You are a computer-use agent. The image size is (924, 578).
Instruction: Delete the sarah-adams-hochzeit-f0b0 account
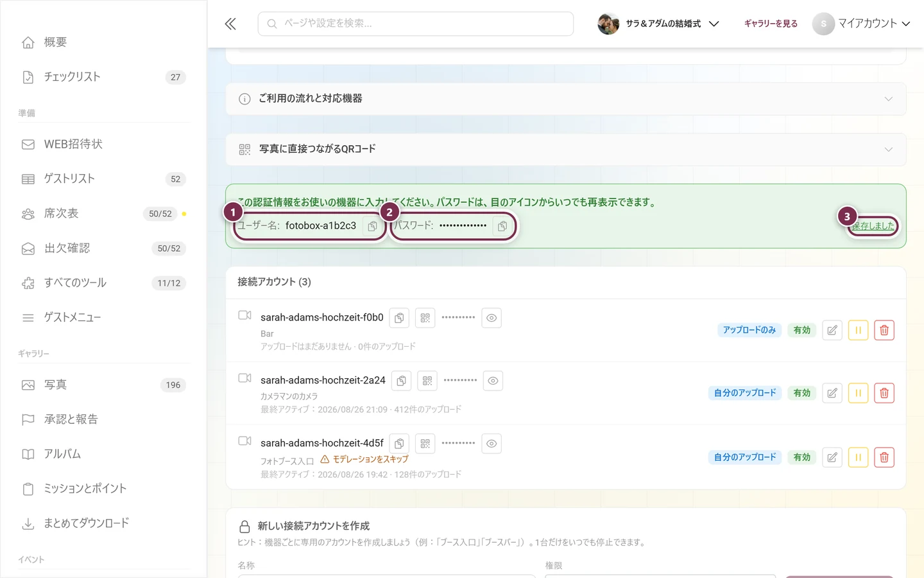click(x=884, y=330)
